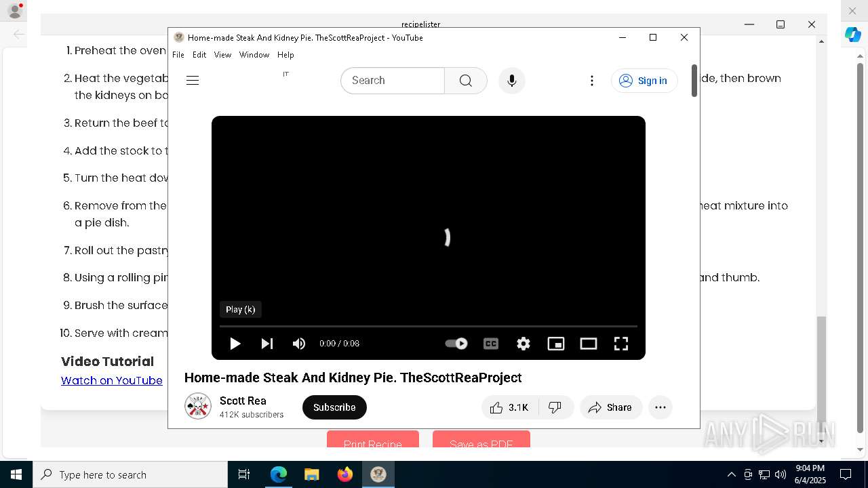
Task: Click the taskbar search box
Action: tap(130, 474)
